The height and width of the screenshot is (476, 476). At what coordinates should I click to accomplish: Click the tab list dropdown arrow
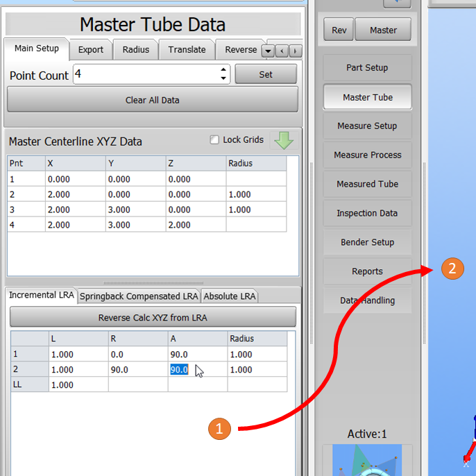point(268,51)
